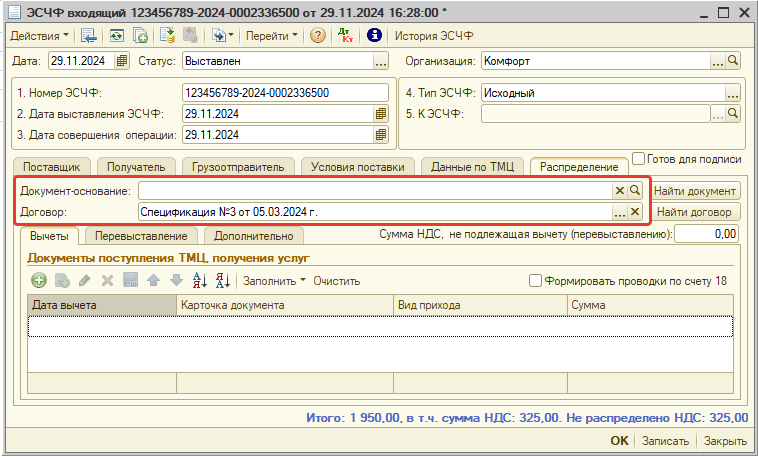Switch to the Грузоотправитель tab

tap(238, 167)
